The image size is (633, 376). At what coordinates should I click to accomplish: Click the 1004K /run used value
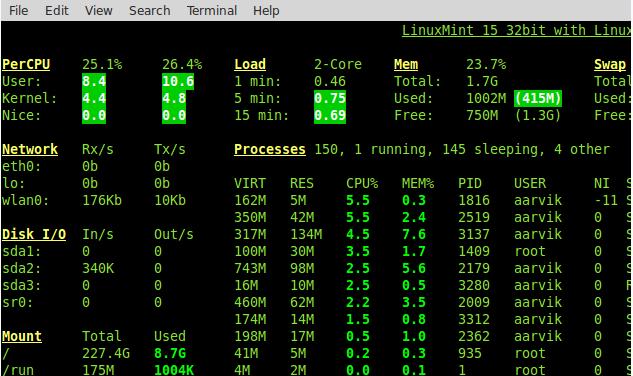click(174, 370)
